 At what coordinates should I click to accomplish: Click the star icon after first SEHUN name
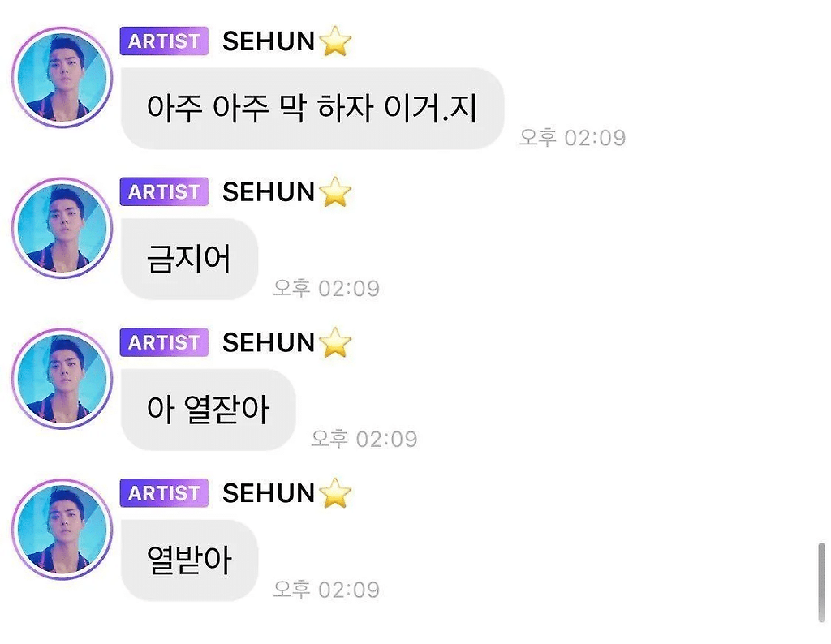tap(335, 41)
